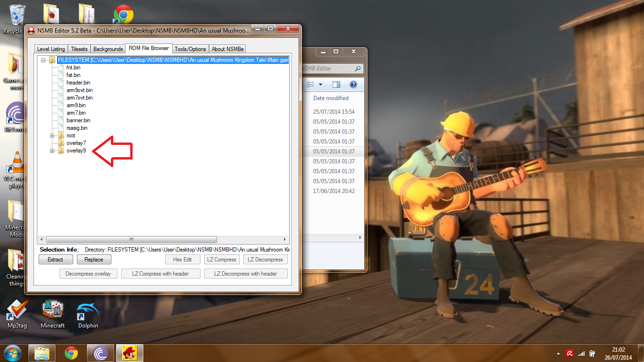Click LZ Compress with header button
This screenshot has width=644, height=362.
pyautogui.click(x=160, y=274)
